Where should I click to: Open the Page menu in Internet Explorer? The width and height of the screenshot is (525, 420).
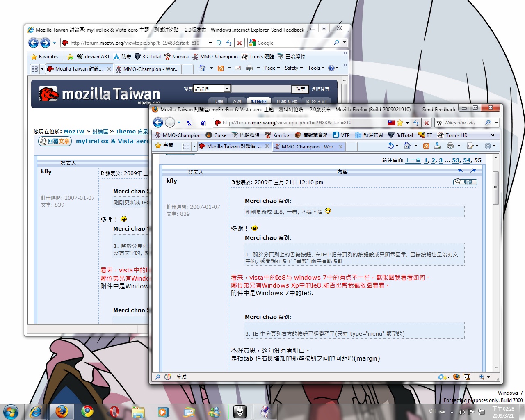point(272,68)
